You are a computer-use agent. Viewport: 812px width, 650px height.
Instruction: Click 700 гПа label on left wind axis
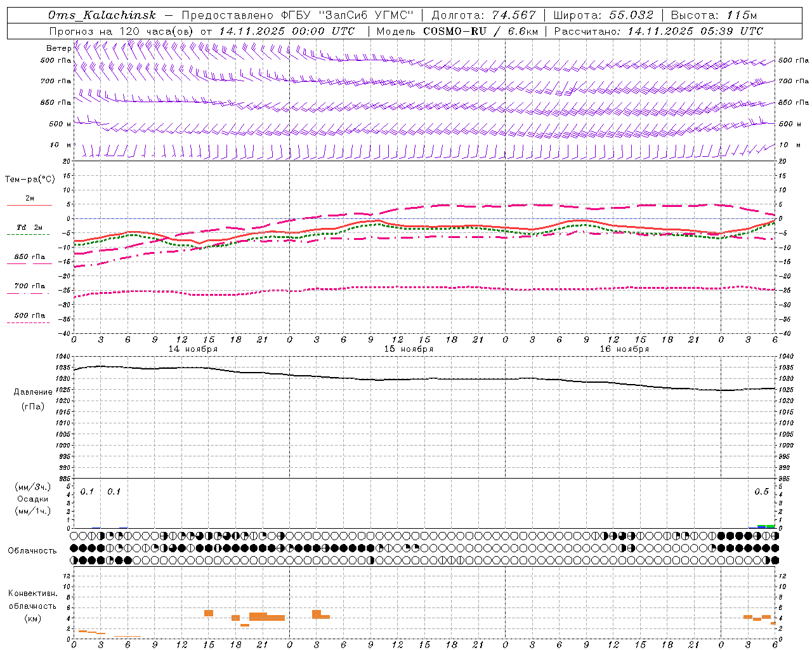tap(56, 81)
